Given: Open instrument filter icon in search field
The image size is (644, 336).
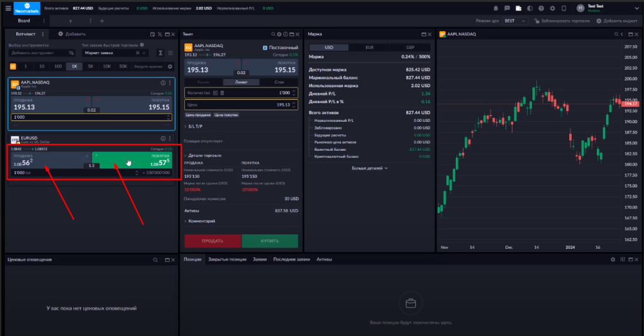Looking at the screenshot, I should click(x=72, y=53).
